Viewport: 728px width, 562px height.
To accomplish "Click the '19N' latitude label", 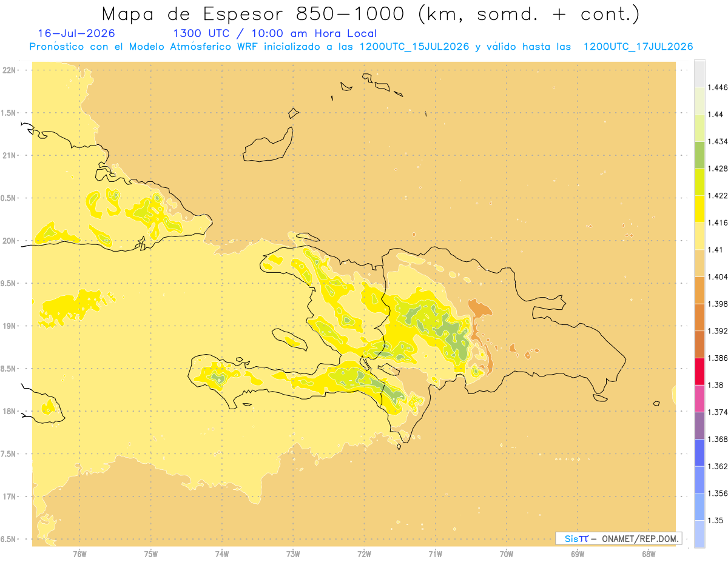I will tap(10, 326).
